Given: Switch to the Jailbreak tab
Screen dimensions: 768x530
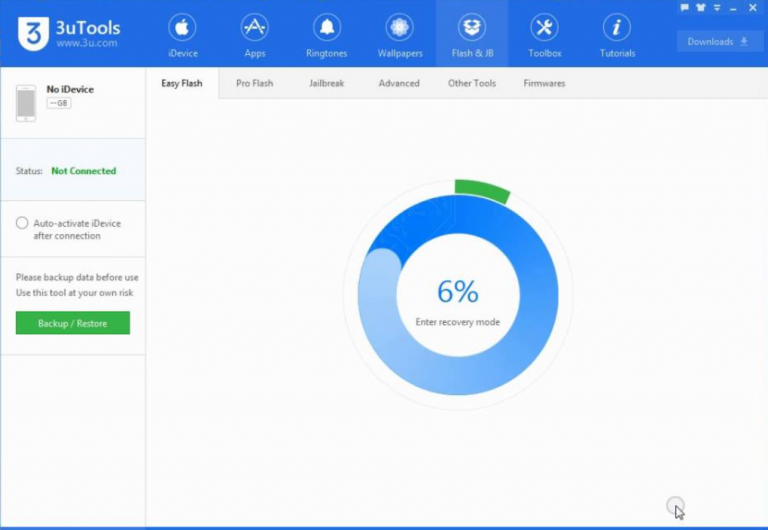Looking at the screenshot, I should click(327, 83).
